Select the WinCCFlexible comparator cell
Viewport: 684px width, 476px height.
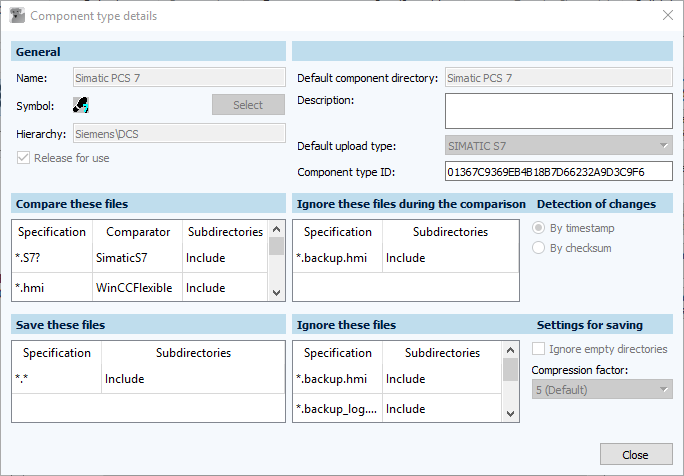[x=137, y=288]
